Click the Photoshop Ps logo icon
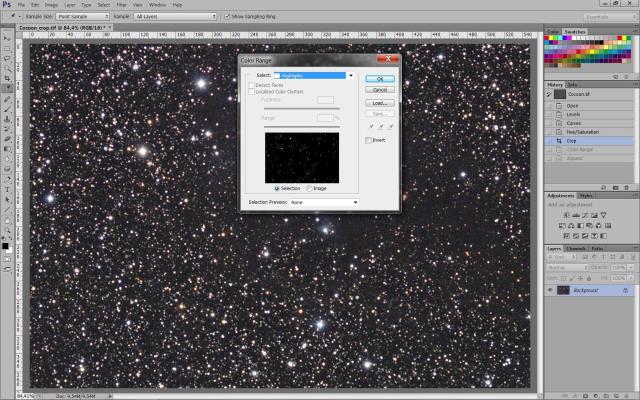 (x=7, y=5)
